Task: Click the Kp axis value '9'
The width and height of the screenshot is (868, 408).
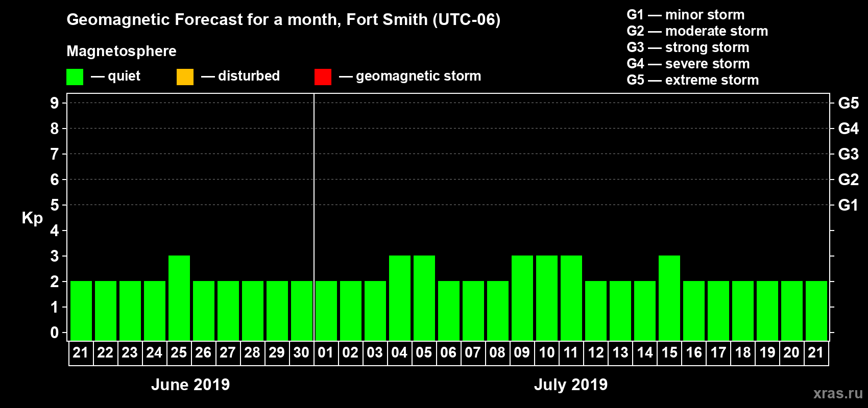Action: coord(55,103)
